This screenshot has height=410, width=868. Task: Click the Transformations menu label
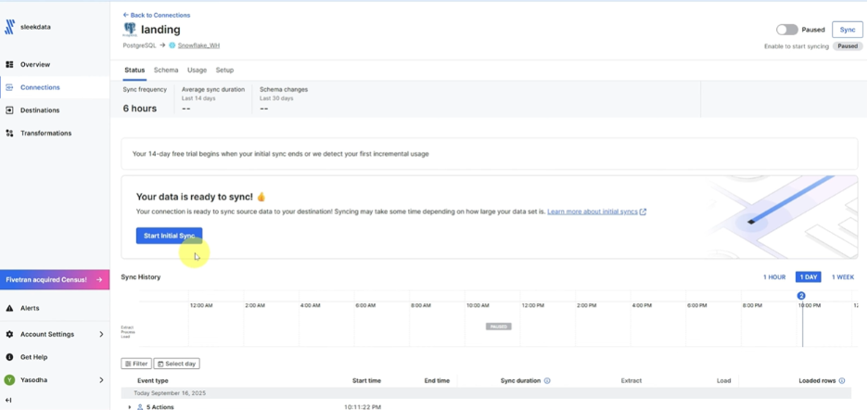[46, 133]
